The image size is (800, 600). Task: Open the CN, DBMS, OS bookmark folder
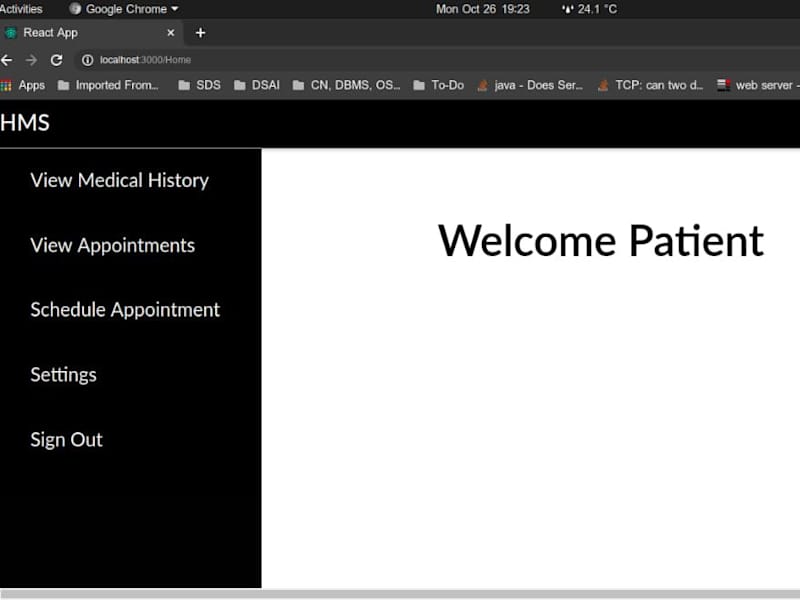(346, 85)
